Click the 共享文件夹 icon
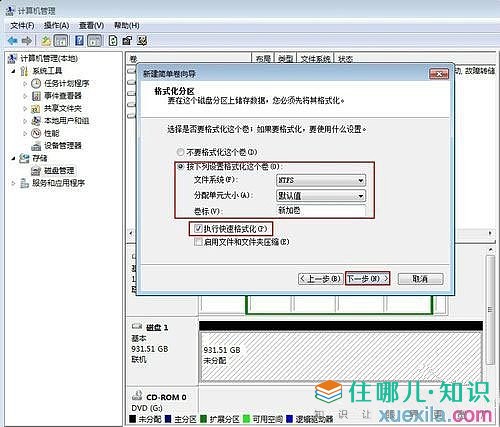Viewport: 500px width, 427px height. (x=36, y=109)
